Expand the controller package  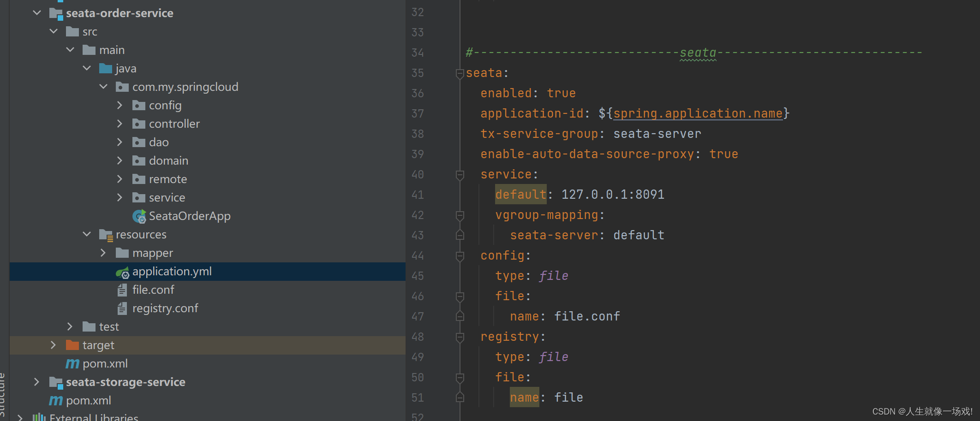pyautogui.click(x=120, y=124)
